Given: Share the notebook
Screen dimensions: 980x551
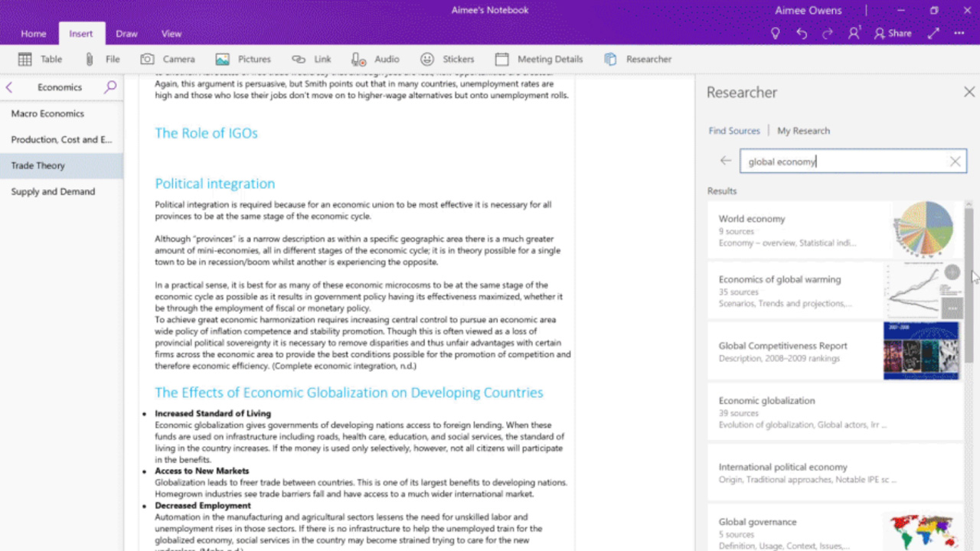Looking at the screenshot, I should tap(893, 33).
